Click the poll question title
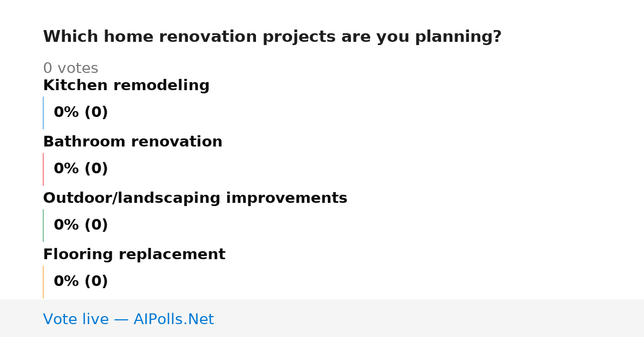This screenshot has height=337, width=644. pos(272,37)
